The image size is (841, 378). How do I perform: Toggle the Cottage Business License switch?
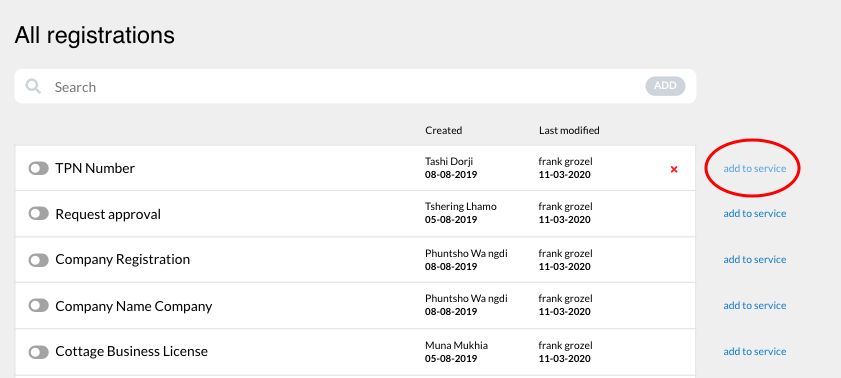39,352
